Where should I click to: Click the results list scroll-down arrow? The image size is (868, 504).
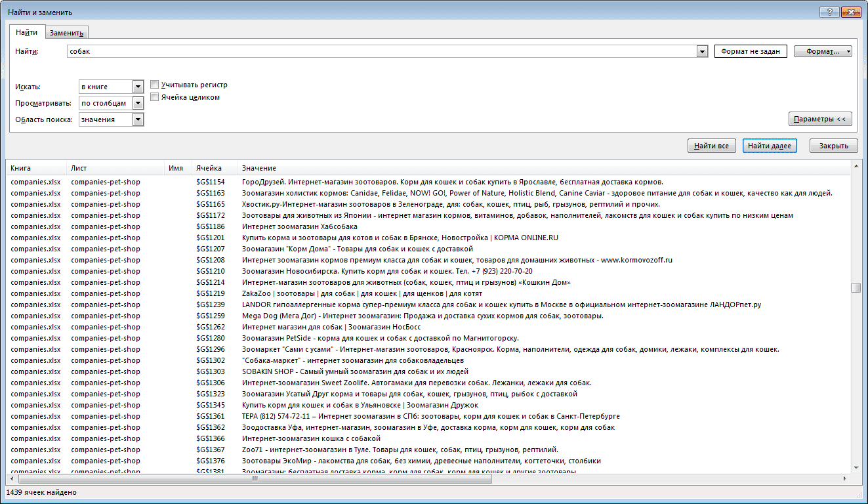tap(856, 467)
